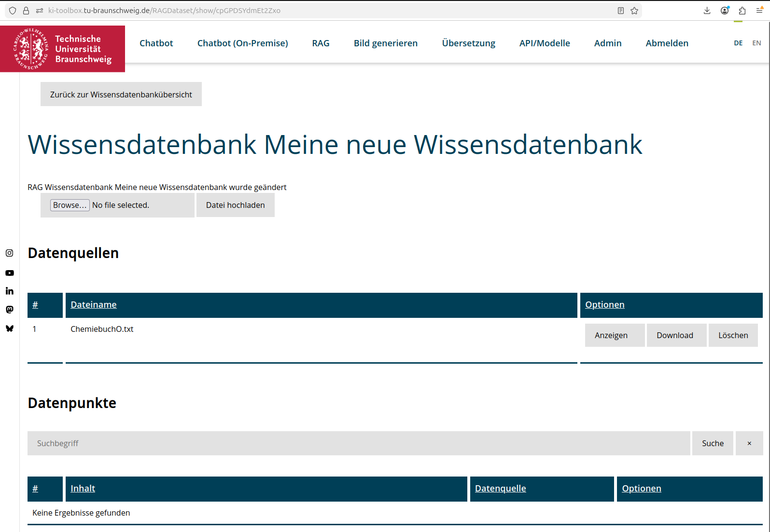Clear search with the × button

749,443
